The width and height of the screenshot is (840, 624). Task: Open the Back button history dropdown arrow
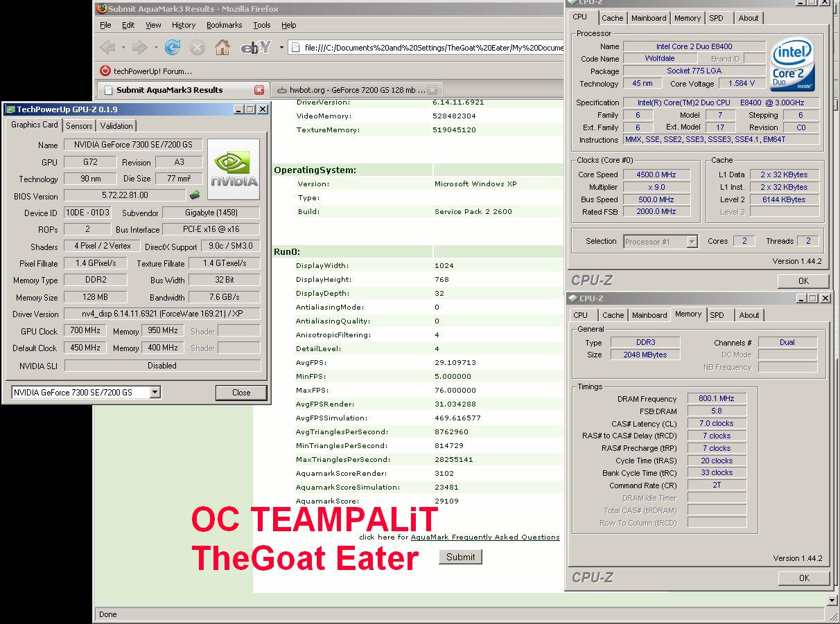124,47
